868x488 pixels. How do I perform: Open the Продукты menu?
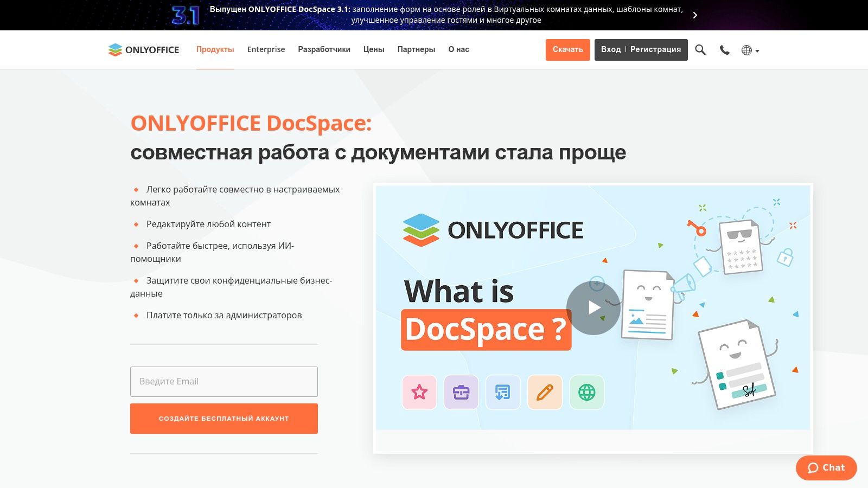(215, 49)
